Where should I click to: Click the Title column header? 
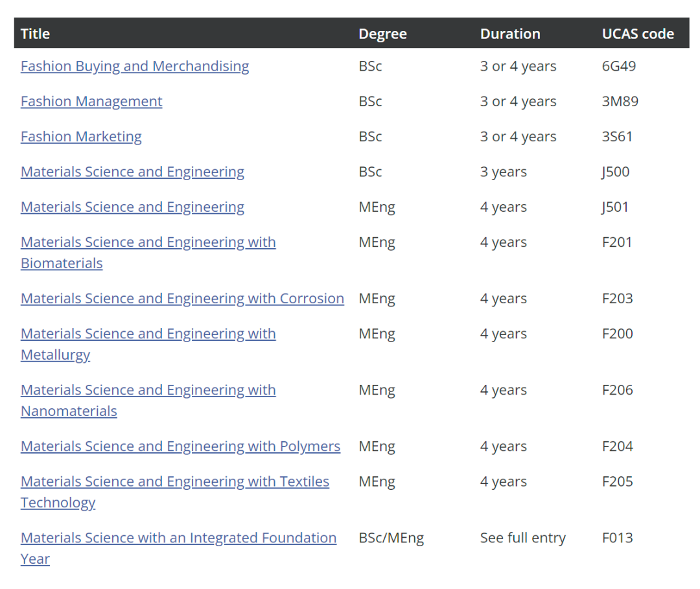coord(35,34)
